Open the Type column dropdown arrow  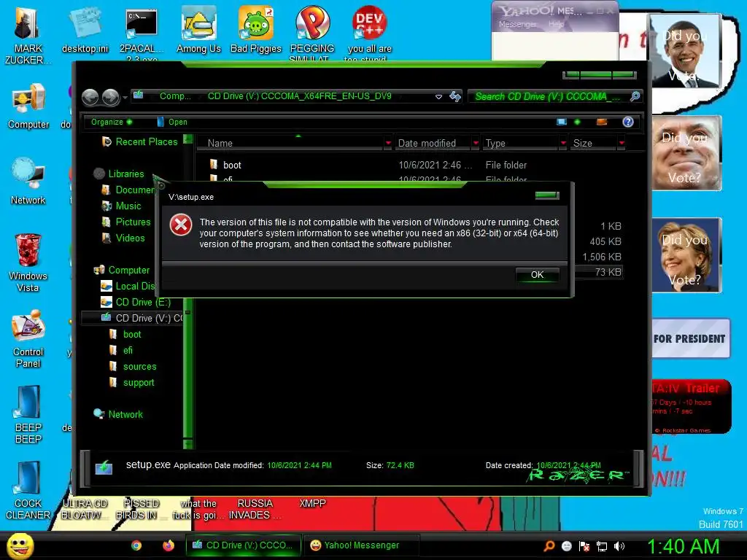pyautogui.click(x=563, y=143)
